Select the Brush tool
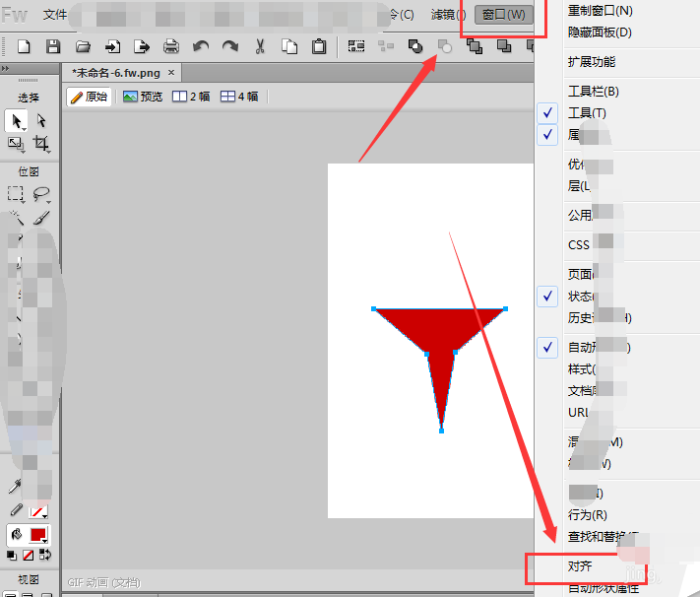Image resolution: width=700 pixels, height=597 pixels. click(x=41, y=217)
